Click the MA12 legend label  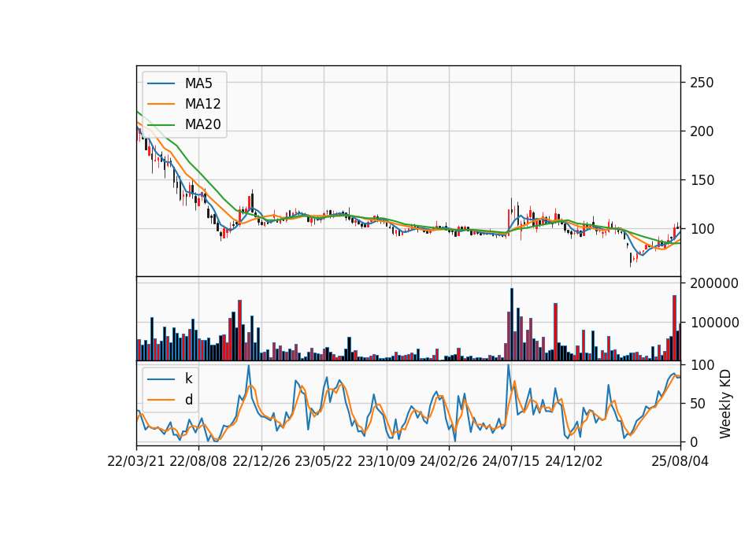tap(202, 104)
